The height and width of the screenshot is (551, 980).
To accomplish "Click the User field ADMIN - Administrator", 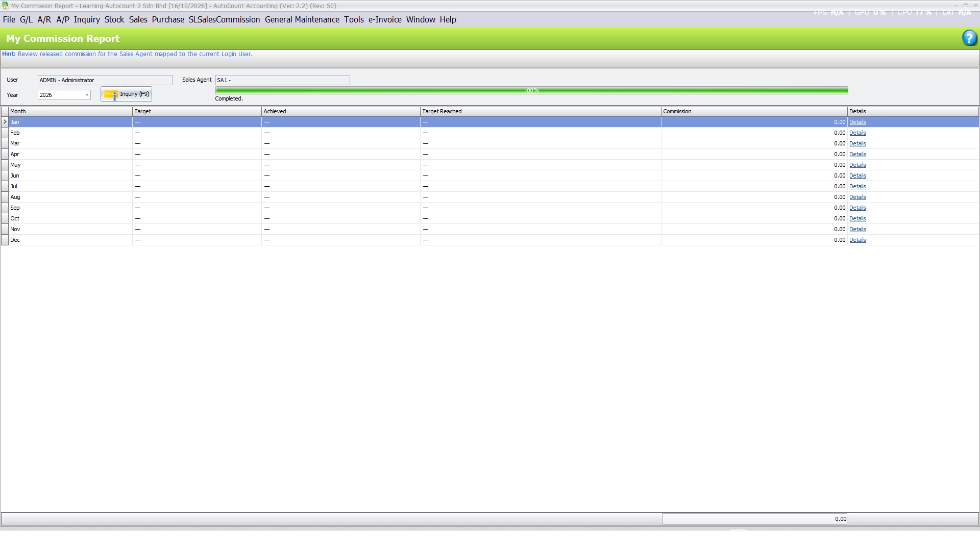I will [105, 80].
